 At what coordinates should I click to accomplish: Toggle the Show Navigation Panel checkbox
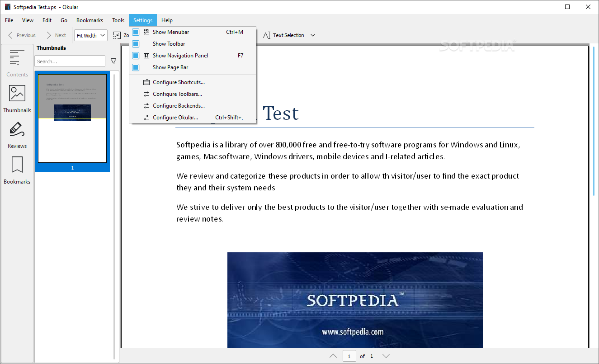pyautogui.click(x=136, y=56)
